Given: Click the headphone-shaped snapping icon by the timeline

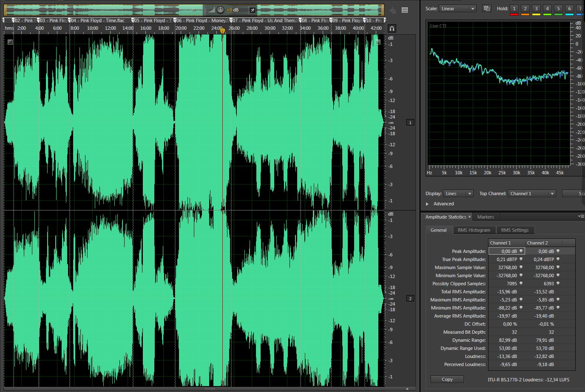Looking at the screenshot, I should point(392,28).
